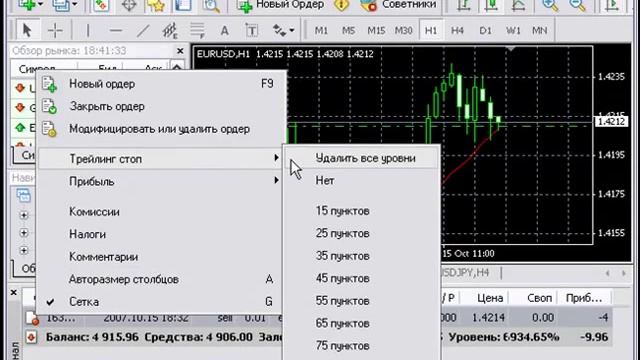Switch chart to W1 timeframe
Image resolution: width=640 pixels, height=360 pixels.
(513, 30)
